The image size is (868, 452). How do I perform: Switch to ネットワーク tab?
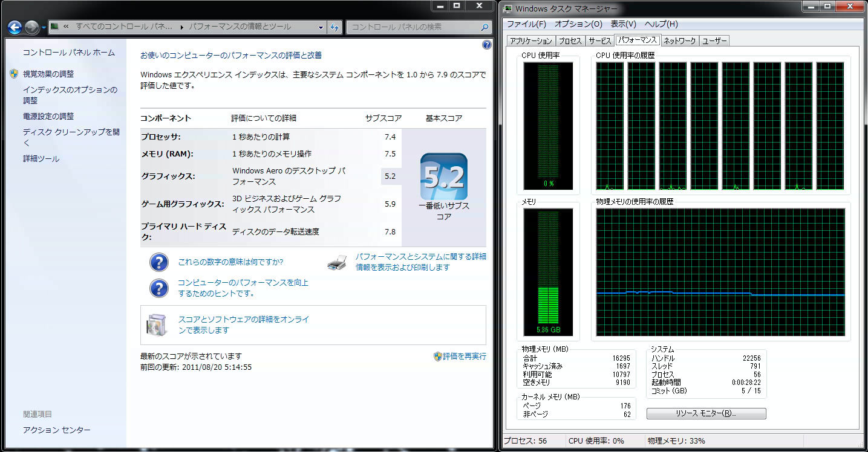tap(679, 41)
